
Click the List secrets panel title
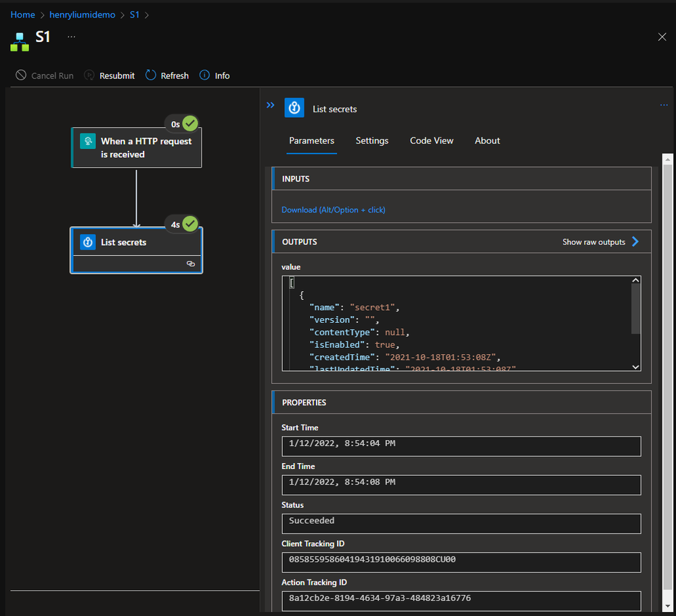(334, 109)
